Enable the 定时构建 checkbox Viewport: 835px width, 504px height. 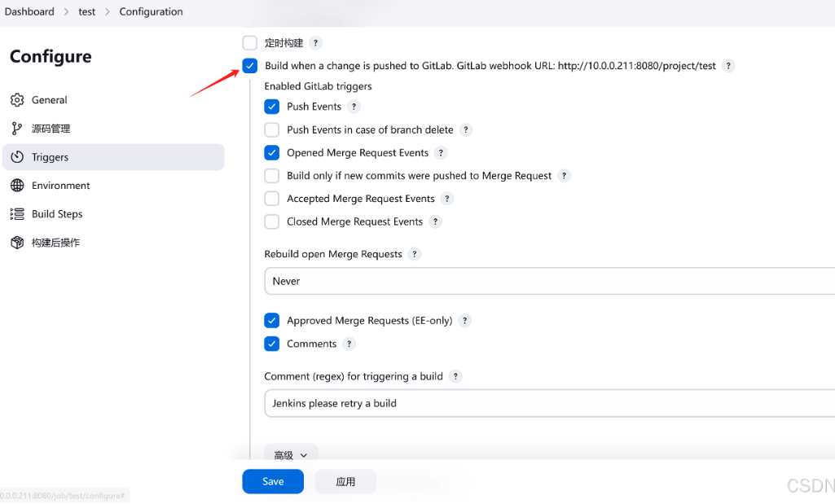250,42
